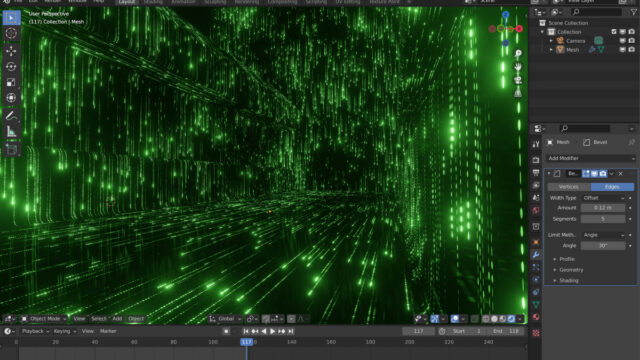The height and width of the screenshot is (360, 640).
Task: Open the Object Mode dropdown
Action: pos(44,319)
